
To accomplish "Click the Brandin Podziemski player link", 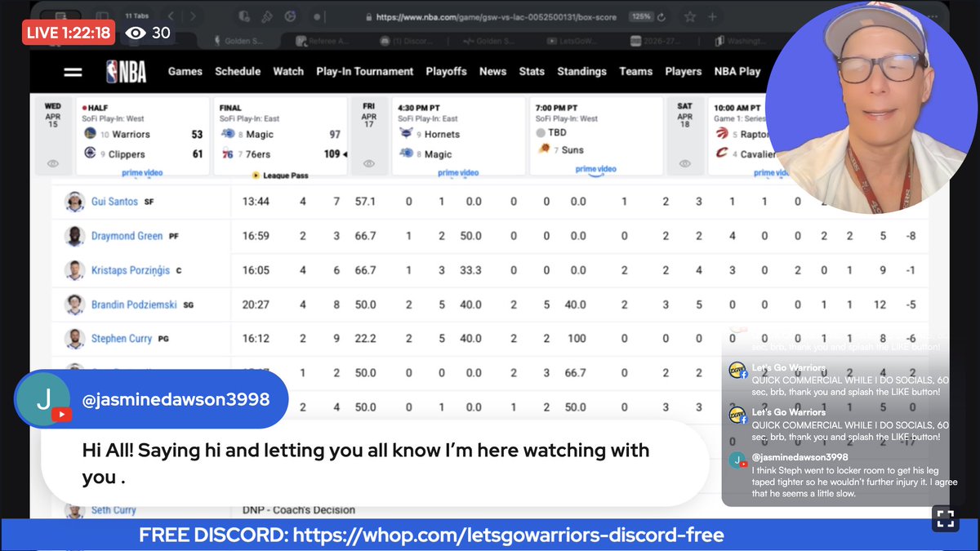I will 134,304.
